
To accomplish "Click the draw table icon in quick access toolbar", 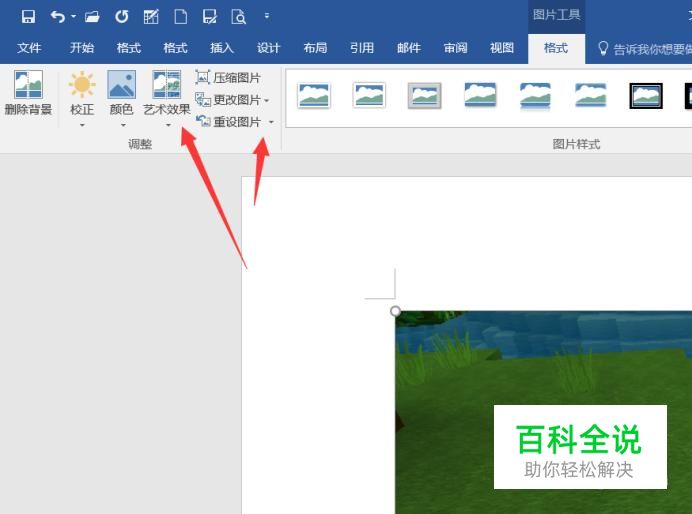I will tap(151, 17).
